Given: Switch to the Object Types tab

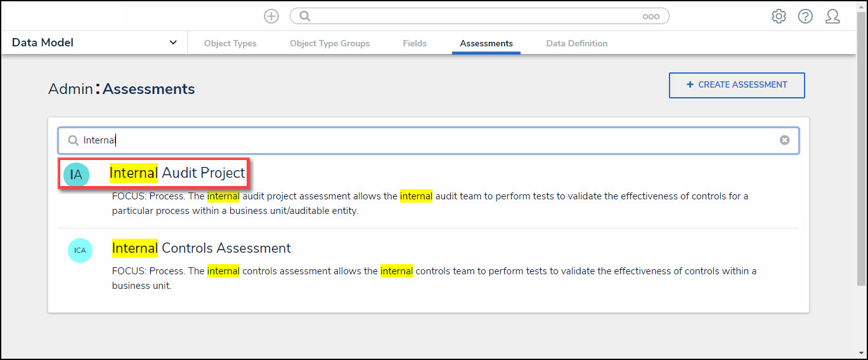Looking at the screenshot, I should (230, 43).
